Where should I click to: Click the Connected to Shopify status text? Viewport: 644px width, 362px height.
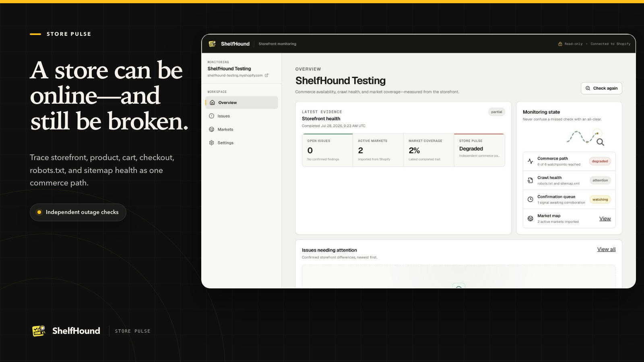tap(611, 44)
